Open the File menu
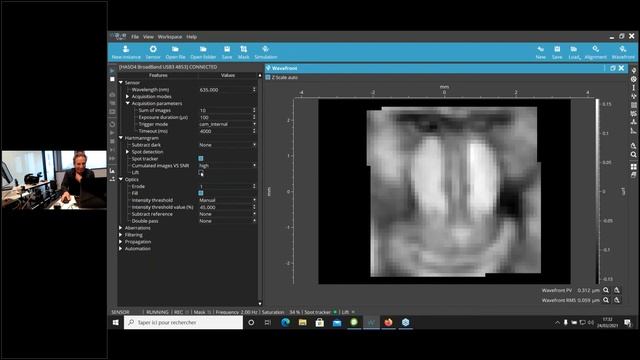The image size is (640, 360). (135, 37)
